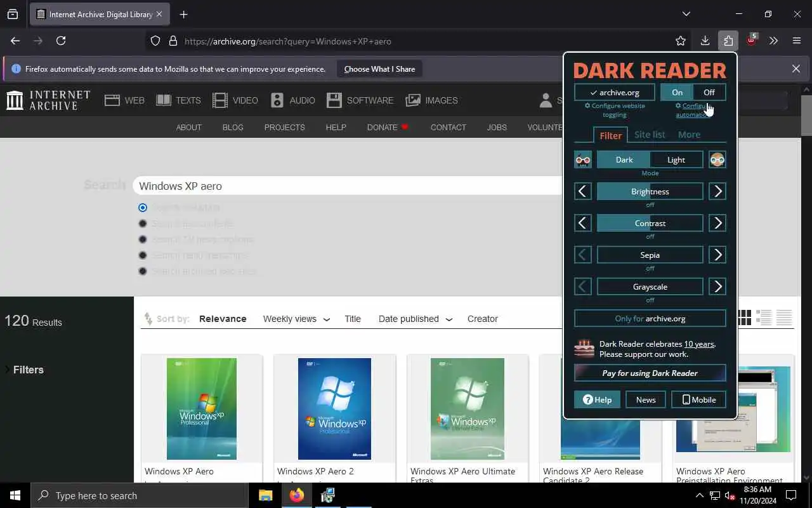Turn Dark Reader Off

tap(709, 92)
